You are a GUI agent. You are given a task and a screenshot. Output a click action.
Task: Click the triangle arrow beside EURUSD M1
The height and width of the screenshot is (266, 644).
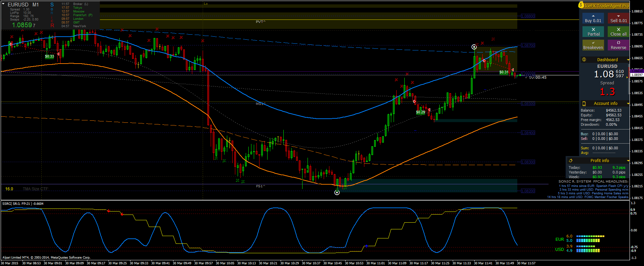3,4
